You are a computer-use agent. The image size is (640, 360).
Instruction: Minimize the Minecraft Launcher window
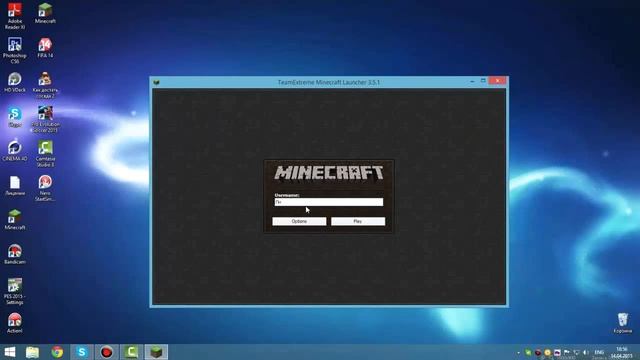[x=472, y=81]
